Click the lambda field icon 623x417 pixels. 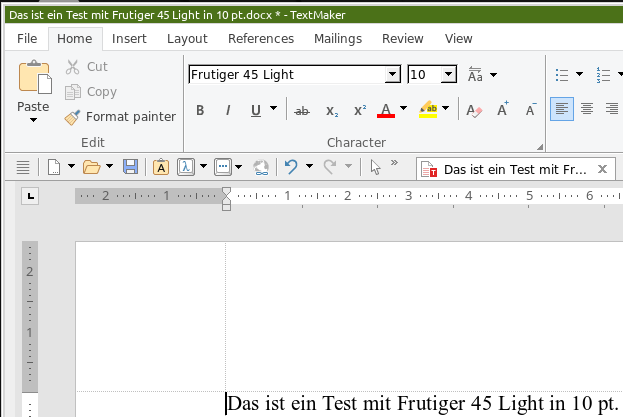[x=186, y=167]
